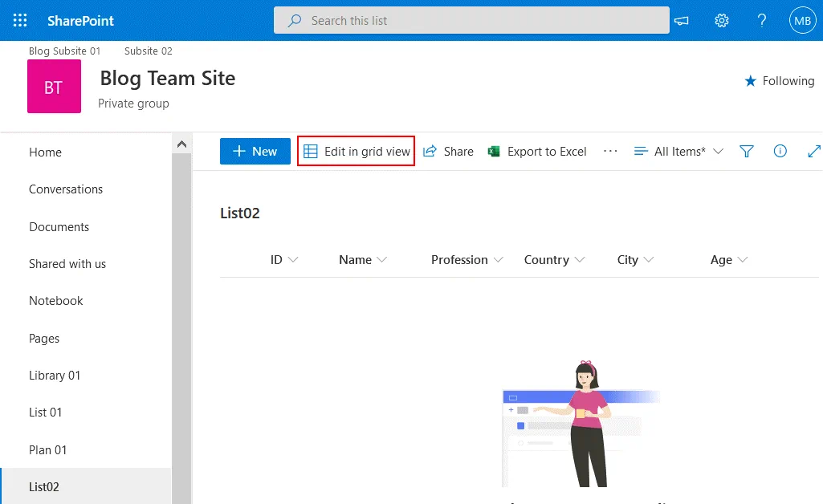The image size is (823, 504).
Task: Click the sidebar scroll up arrow
Action: click(x=181, y=144)
